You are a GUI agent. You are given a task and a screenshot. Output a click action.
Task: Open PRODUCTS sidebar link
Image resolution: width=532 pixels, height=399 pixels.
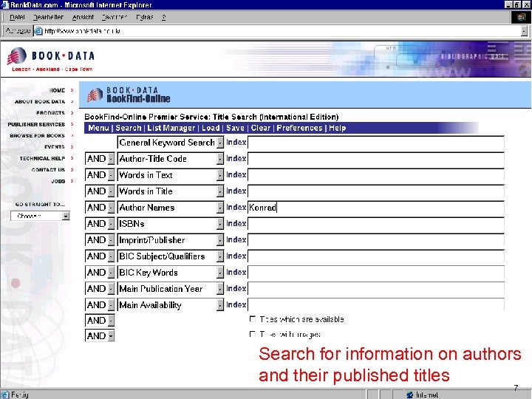coord(50,112)
